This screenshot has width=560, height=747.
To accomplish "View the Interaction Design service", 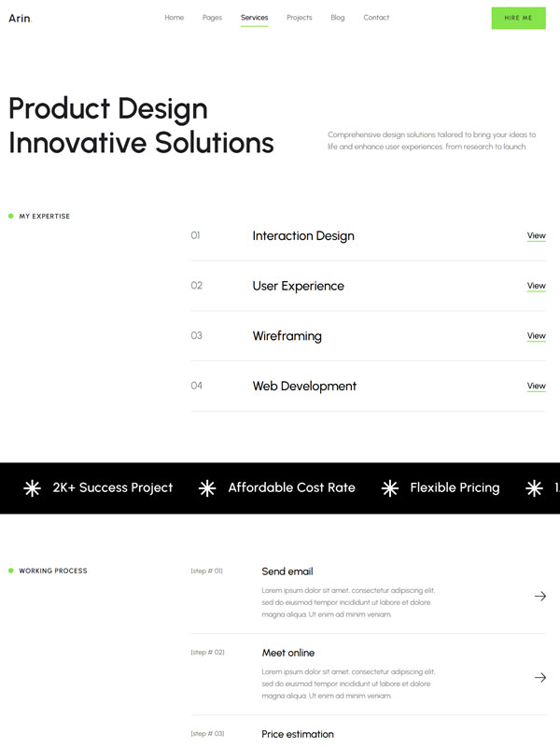I will [536, 236].
